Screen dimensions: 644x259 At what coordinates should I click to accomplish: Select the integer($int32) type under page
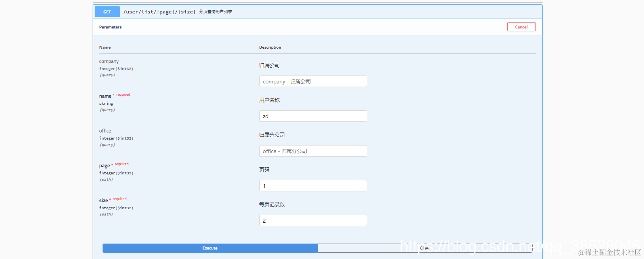(116, 173)
